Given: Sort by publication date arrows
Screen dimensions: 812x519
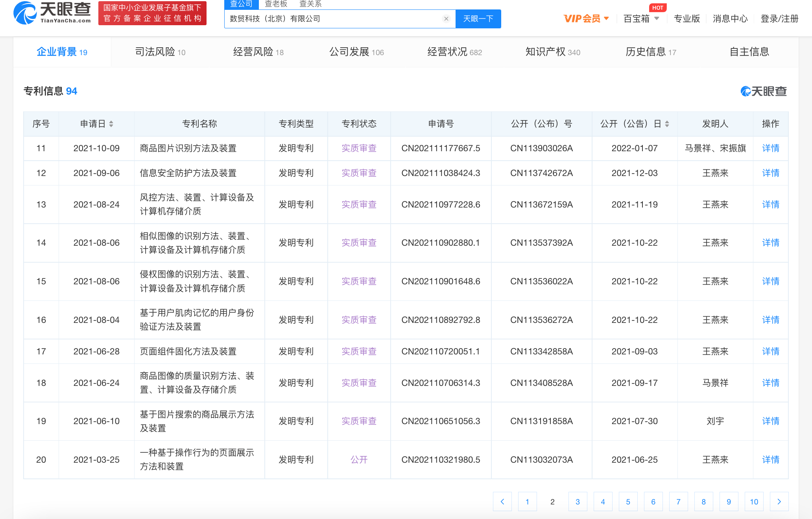Looking at the screenshot, I should coord(667,124).
